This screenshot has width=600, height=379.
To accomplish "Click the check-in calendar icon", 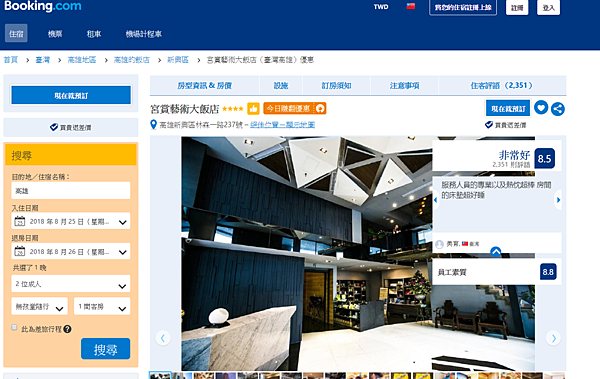I will tap(20, 221).
